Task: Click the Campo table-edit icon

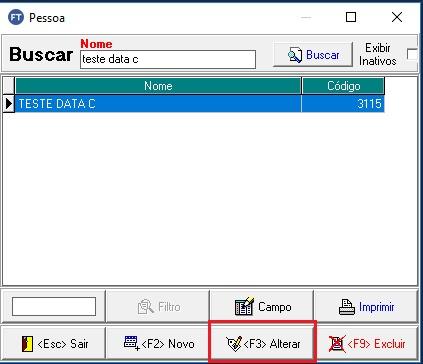Action: 244,306
